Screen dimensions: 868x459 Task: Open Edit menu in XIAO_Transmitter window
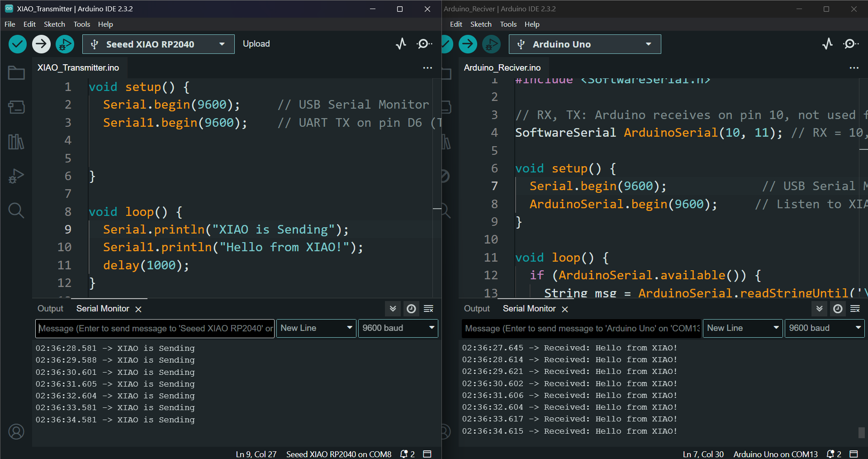[29, 24]
